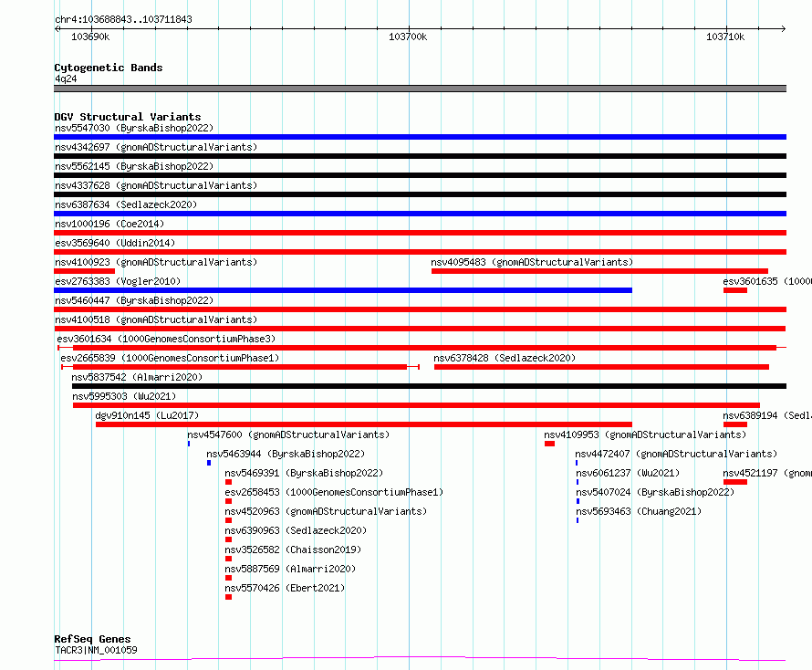Click the red bar under nsv1000196
The height and width of the screenshot is (670, 812).
[x=420, y=233]
